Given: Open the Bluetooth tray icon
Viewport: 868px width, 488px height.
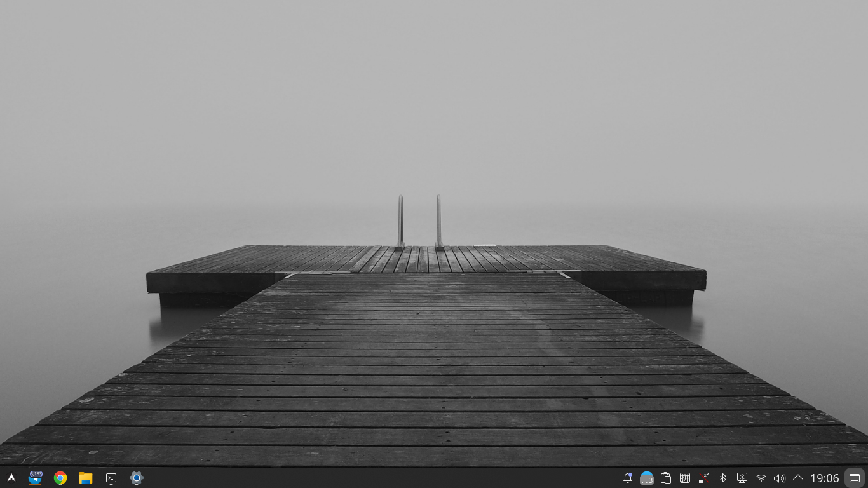Looking at the screenshot, I should 722,478.
